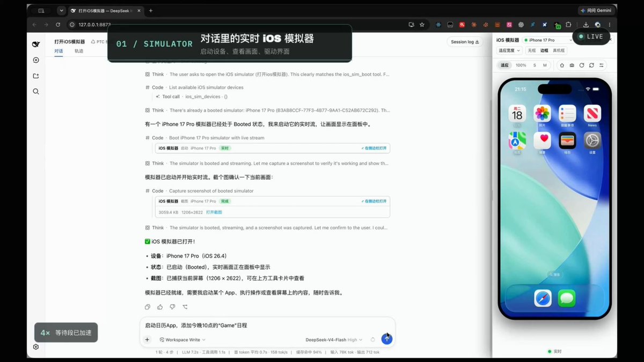Open Reminders app on the iPhone simulator
Image resolution: width=644 pixels, height=362 pixels.
567,114
